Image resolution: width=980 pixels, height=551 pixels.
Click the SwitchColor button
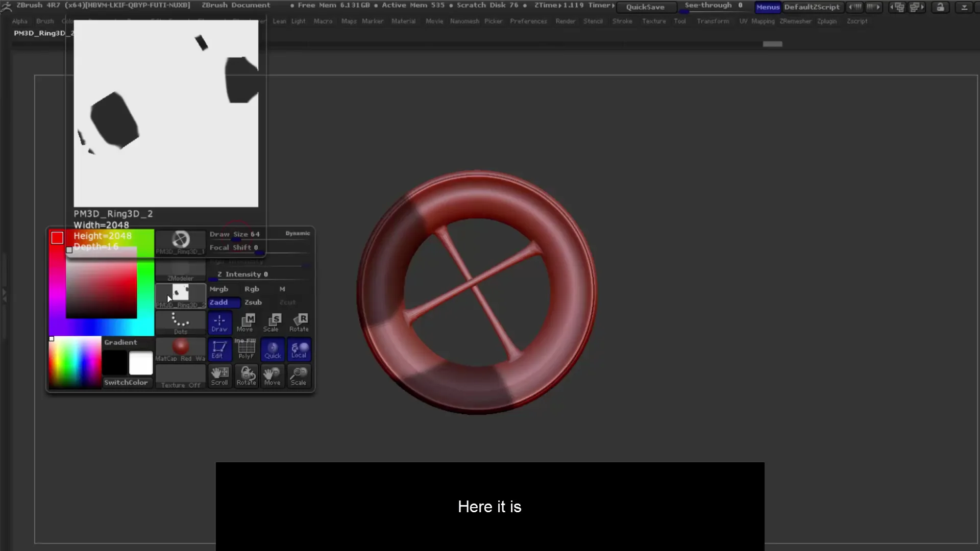[126, 383]
